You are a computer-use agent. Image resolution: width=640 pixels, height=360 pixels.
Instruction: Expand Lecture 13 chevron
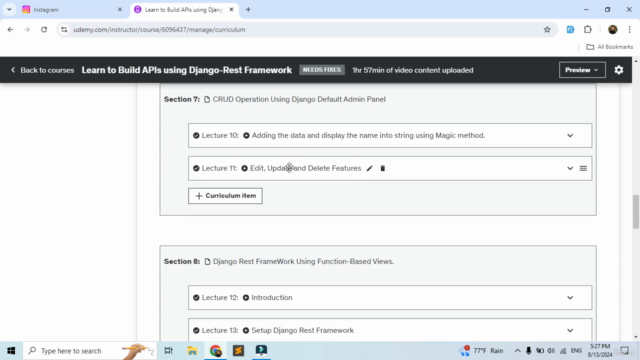pos(570,330)
